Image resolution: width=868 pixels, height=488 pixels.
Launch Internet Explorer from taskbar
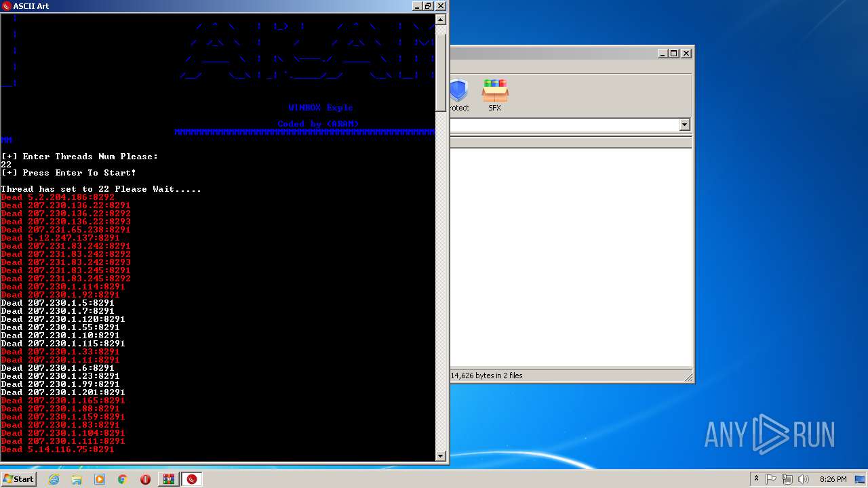pyautogui.click(x=54, y=479)
